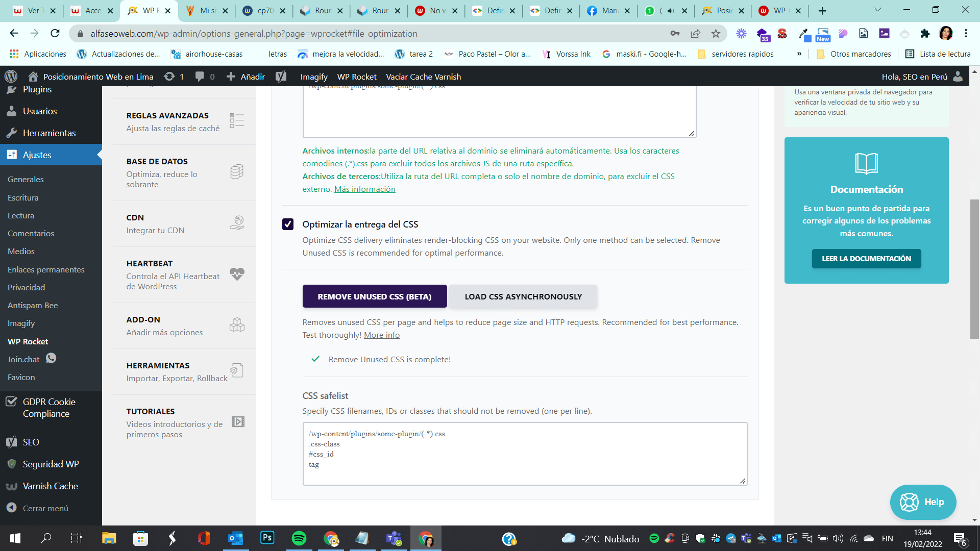Click the Yoast icon in admin bar

pos(281,77)
